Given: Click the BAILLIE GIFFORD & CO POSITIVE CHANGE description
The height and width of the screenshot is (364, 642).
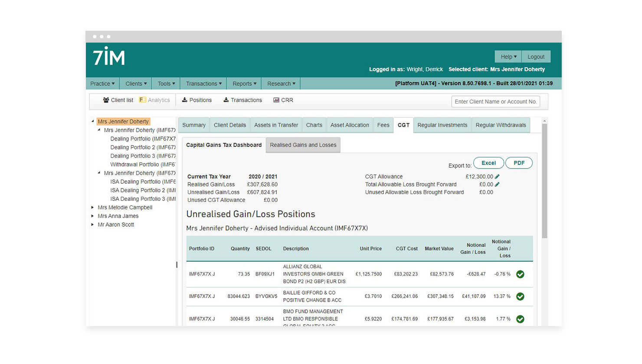Looking at the screenshot, I should point(312,296).
